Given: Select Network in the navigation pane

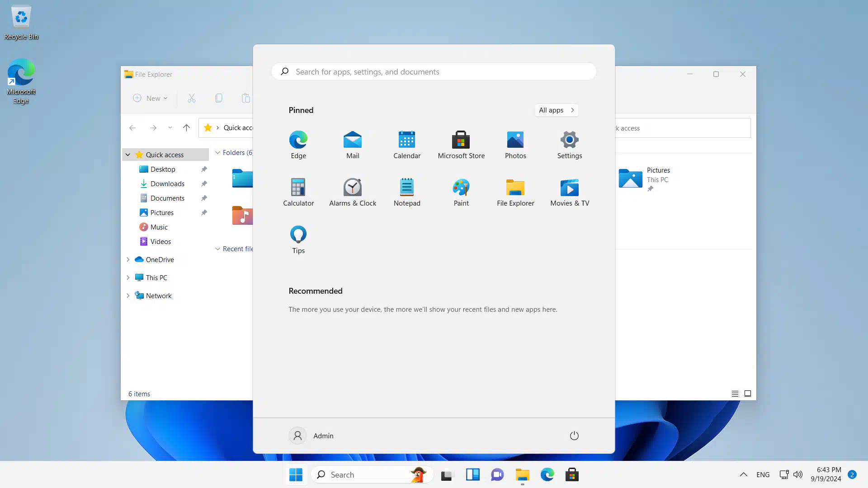Looking at the screenshot, I should click(159, 296).
